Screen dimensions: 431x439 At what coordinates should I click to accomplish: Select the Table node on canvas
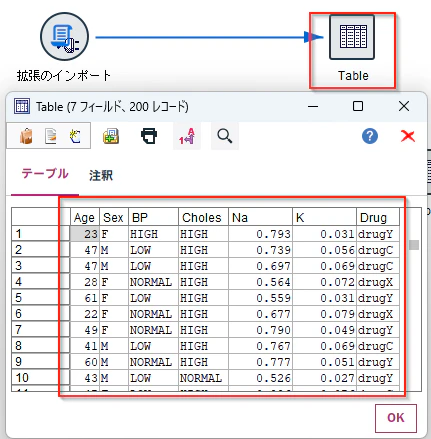pyautogui.click(x=352, y=37)
